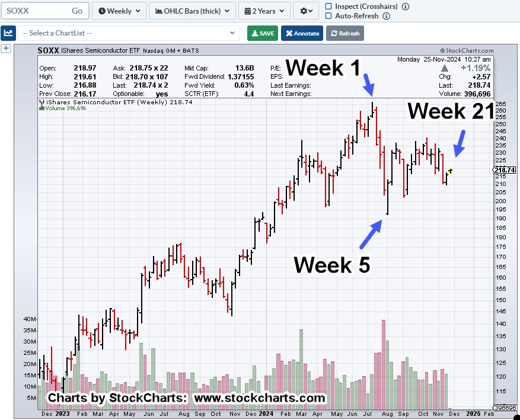Open the 2 Years range dropdown
520x420 pixels.
[x=264, y=11]
